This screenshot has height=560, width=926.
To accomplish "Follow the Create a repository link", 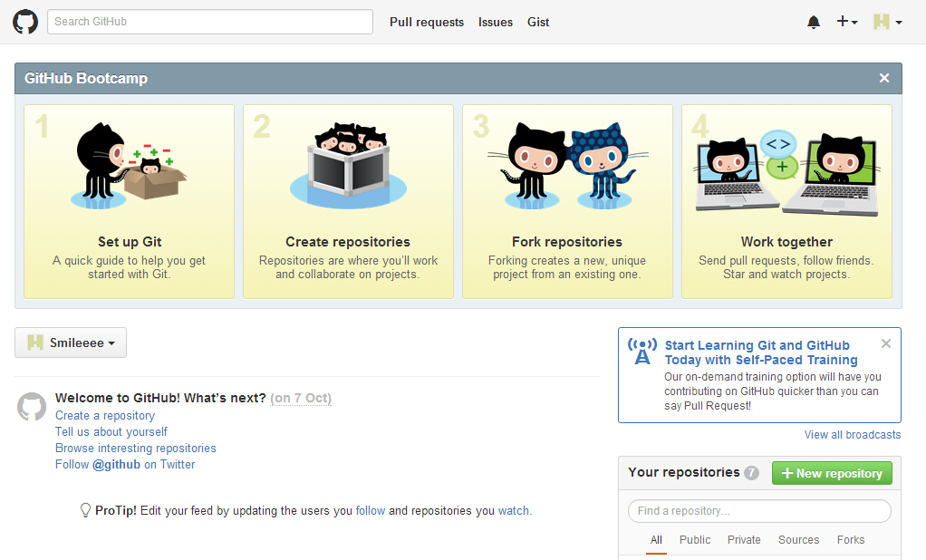I will pos(105,415).
